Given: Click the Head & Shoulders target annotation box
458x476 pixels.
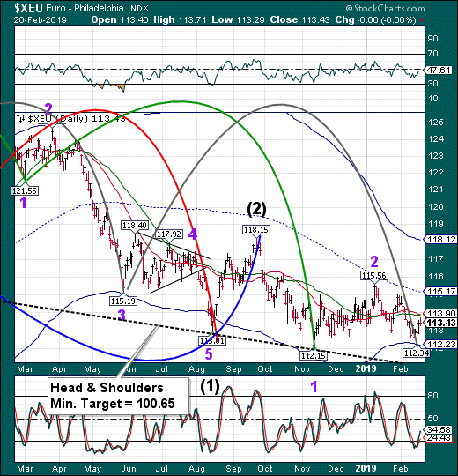Looking at the screenshot, I should coord(118,396).
